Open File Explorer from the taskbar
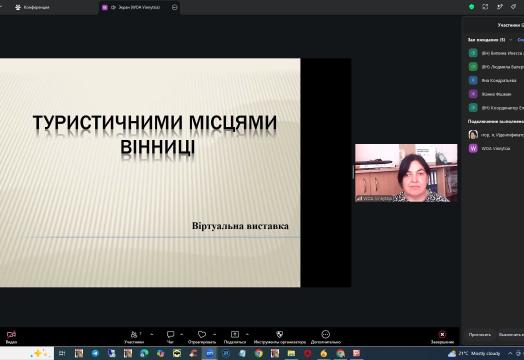 coord(291,353)
